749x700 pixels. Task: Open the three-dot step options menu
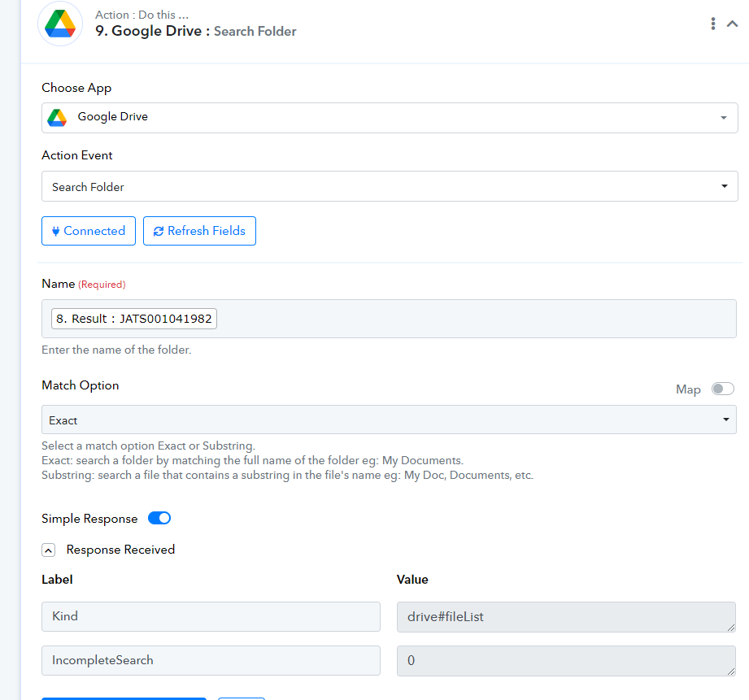point(712,24)
